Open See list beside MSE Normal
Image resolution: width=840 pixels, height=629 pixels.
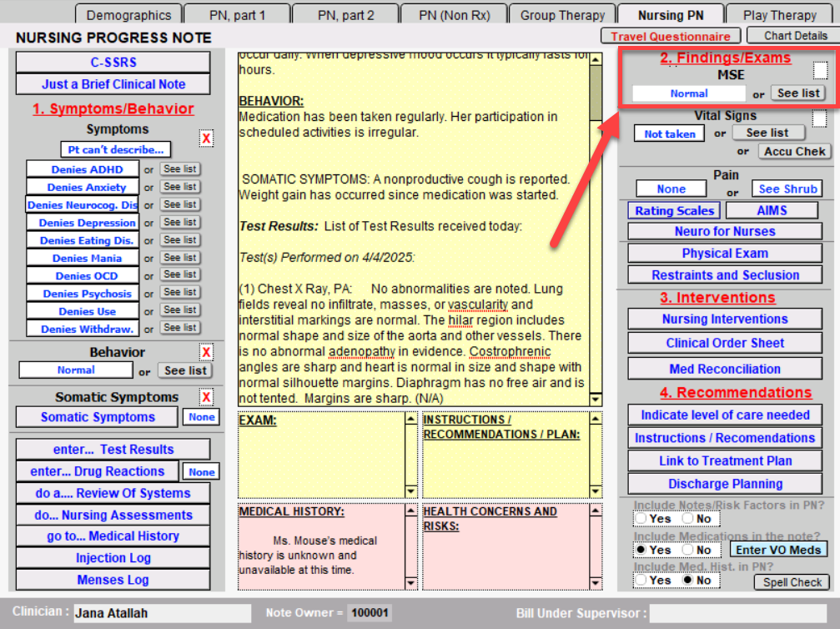pyautogui.click(x=798, y=93)
